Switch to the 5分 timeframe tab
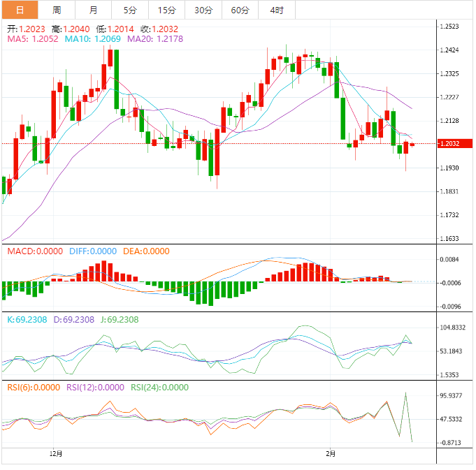The height and width of the screenshot is (470, 476). [x=130, y=10]
